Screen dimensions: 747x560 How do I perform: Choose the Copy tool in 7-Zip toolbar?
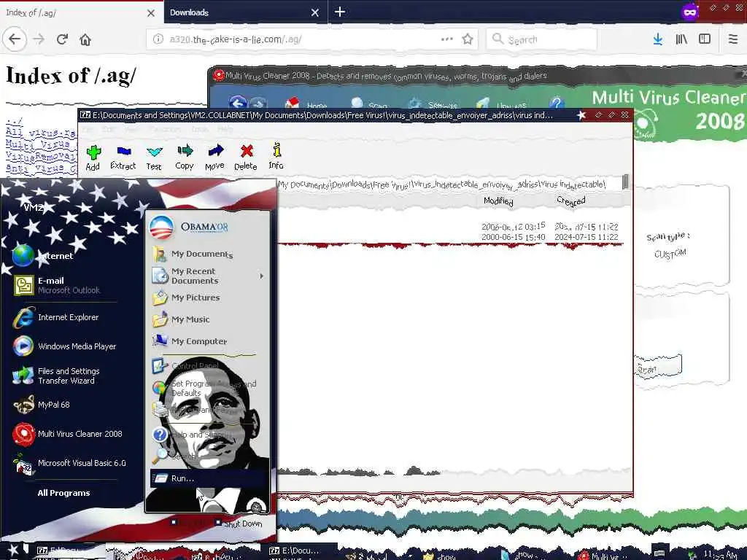coord(185,157)
